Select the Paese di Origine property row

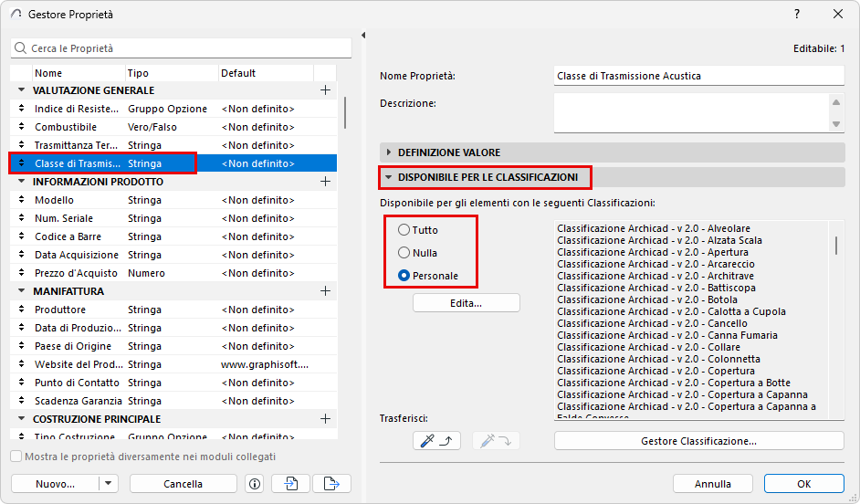click(173, 346)
